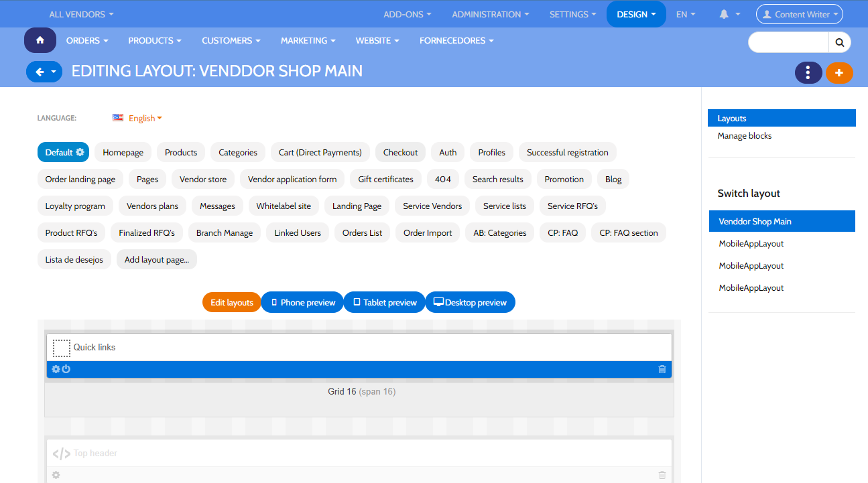Open the MARKETING menu
Image resolution: width=868 pixels, height=483 pixels.
pos(308,40)
